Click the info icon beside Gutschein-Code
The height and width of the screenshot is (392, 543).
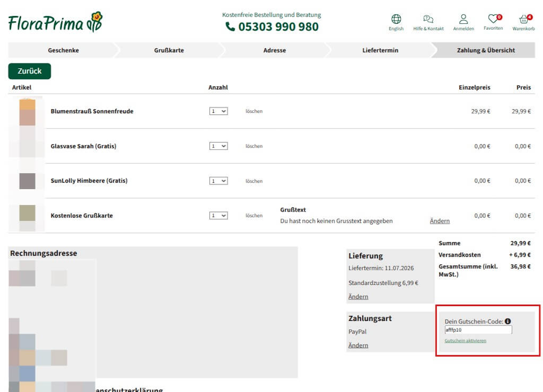[508, 321]
